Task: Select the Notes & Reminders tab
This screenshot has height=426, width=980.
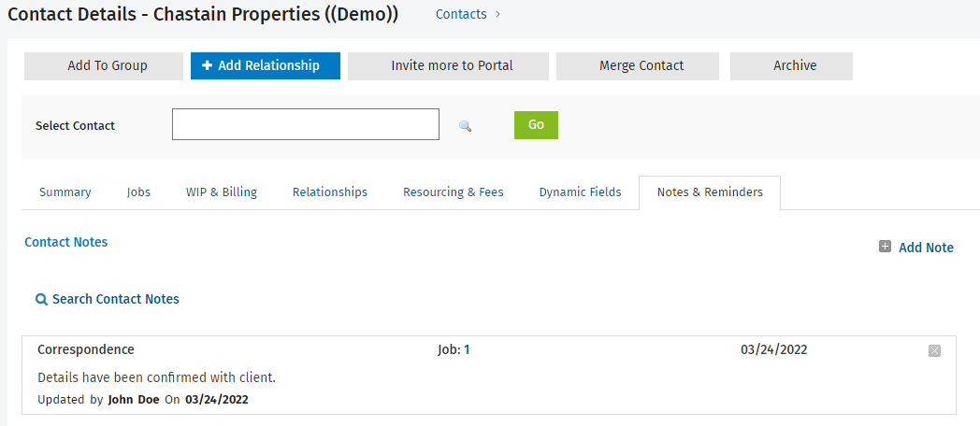Action: coord(710,192)
